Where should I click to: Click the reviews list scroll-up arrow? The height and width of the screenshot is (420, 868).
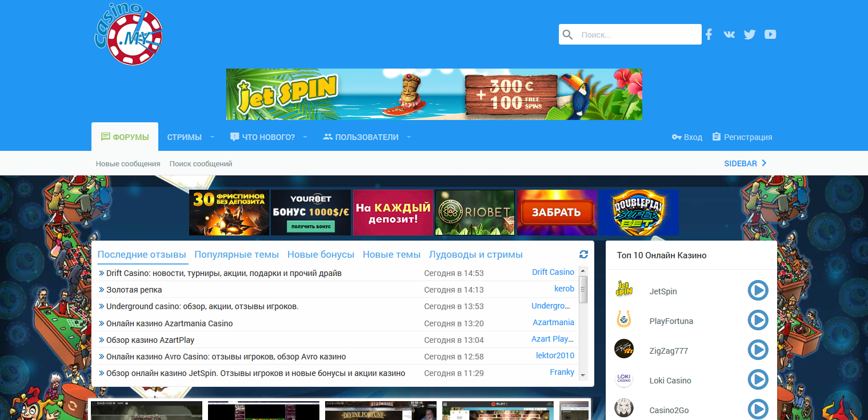pyautogui.click(x=583, y=270)
